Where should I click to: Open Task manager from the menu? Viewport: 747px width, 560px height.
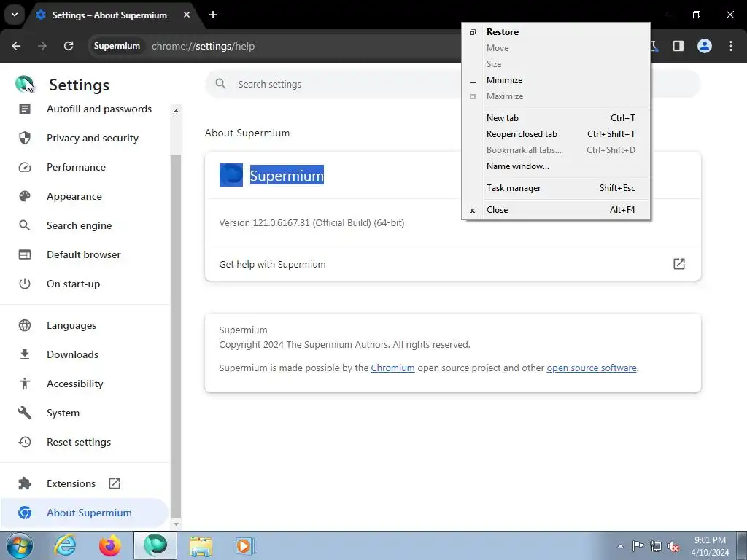click(556, 188)
